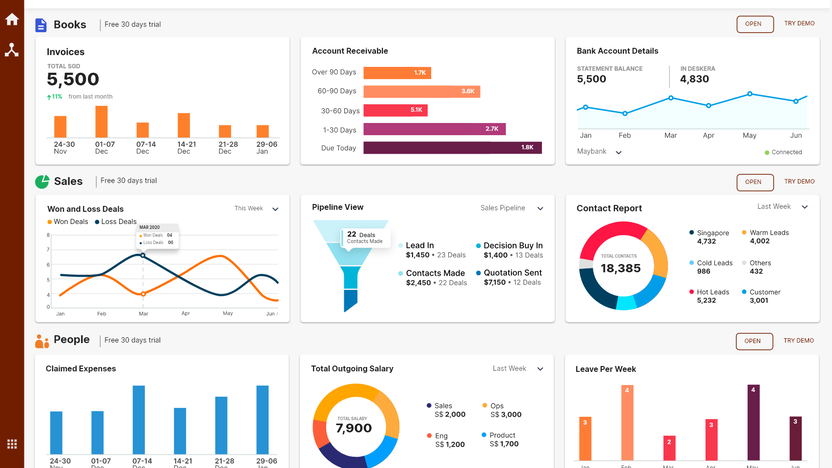832x468 pixels.
Task: Click the Eng S$ 1,200 salary legend
Action: pos(445,440)
